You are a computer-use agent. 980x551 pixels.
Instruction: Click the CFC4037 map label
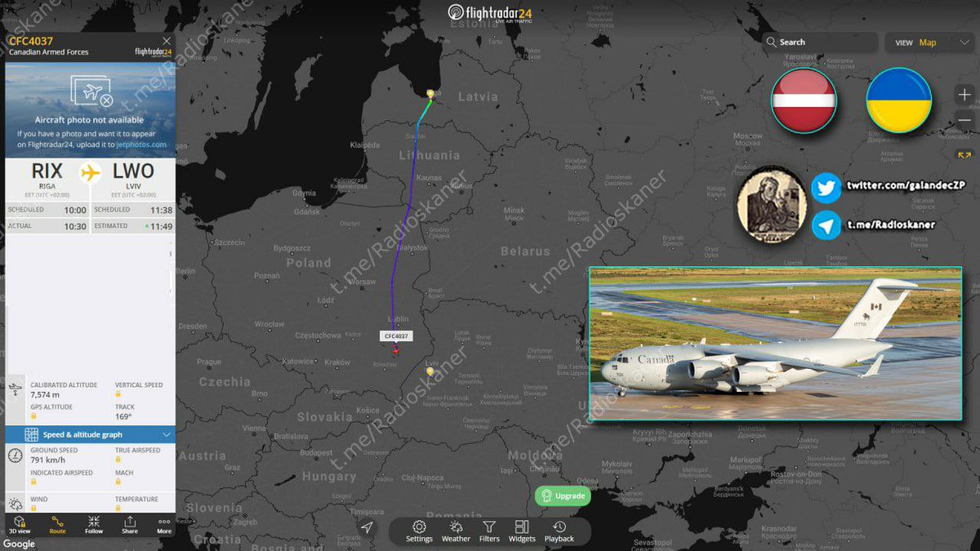click(x=396, y=335)
